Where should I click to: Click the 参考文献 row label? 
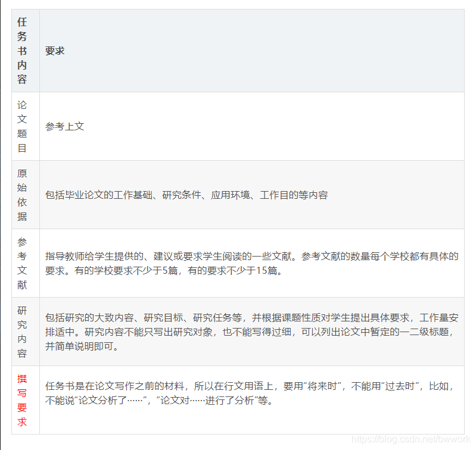click(x=22, y=263)
